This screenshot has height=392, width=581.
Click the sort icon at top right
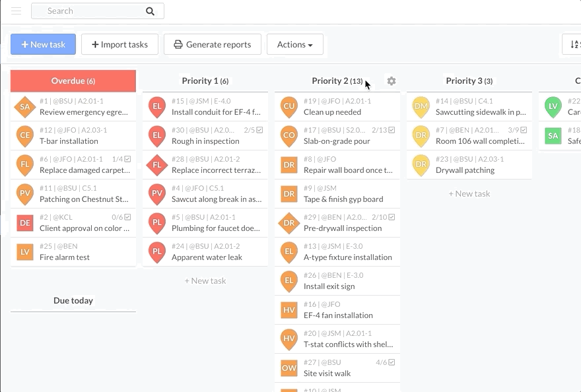tap(574, 44)
